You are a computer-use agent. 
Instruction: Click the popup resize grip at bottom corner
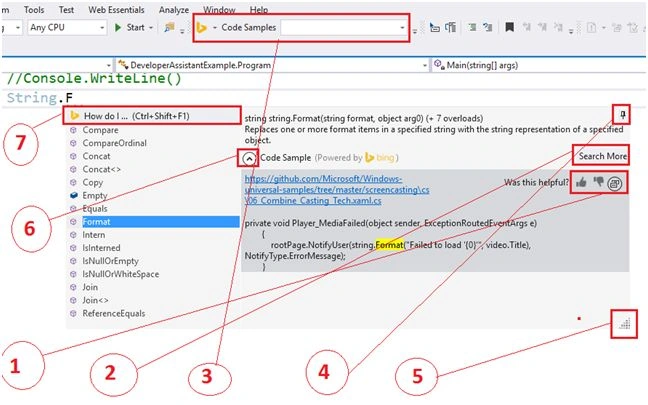tap(624, 323)
